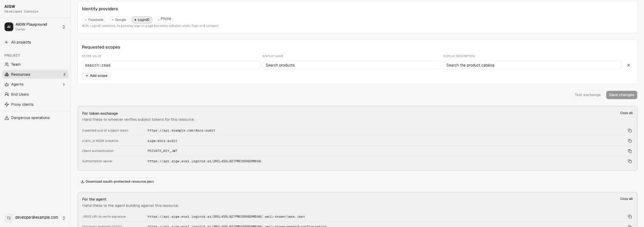644x227 pixels.
Task: Expand the Agents submenu chevron
Action: point(64,85)
